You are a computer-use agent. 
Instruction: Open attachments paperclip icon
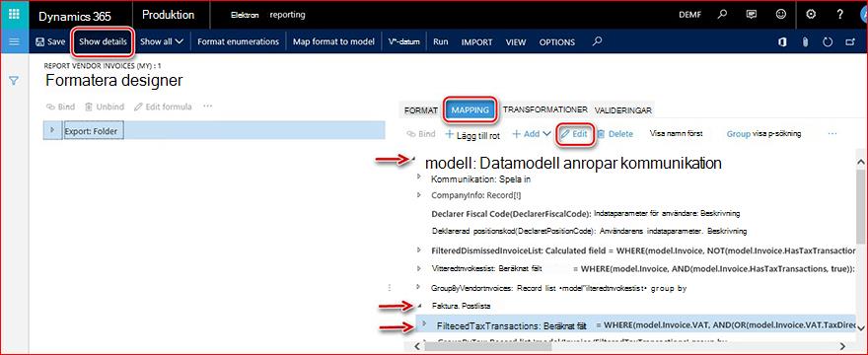[806, 42]
